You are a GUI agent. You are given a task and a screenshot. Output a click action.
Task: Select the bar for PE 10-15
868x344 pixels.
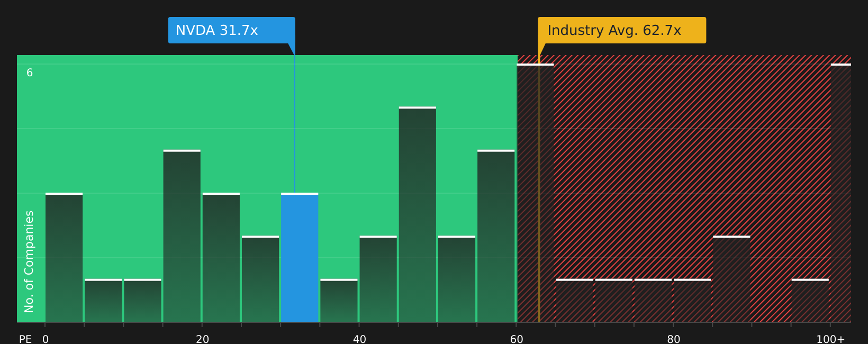[x=142, y=301]
